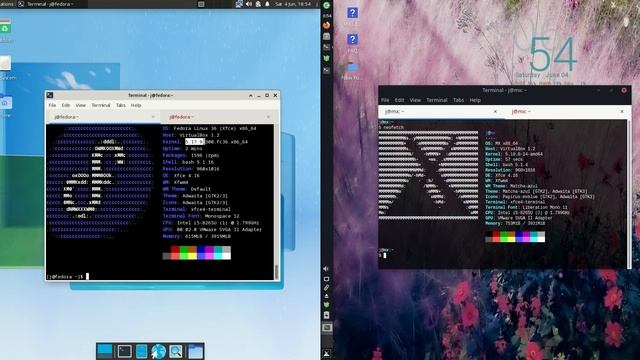Click first terminal icon in MX panel

[327, 47]
